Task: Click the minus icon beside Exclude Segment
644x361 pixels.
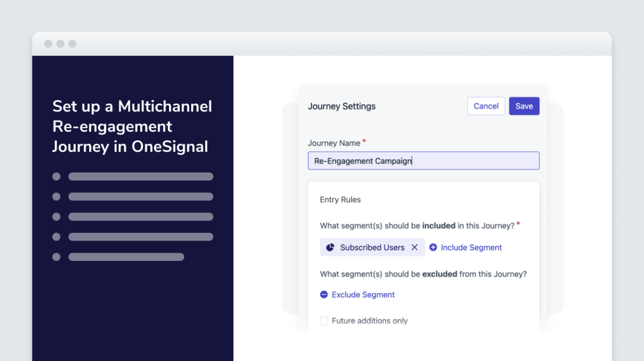Action: (324, 295)
